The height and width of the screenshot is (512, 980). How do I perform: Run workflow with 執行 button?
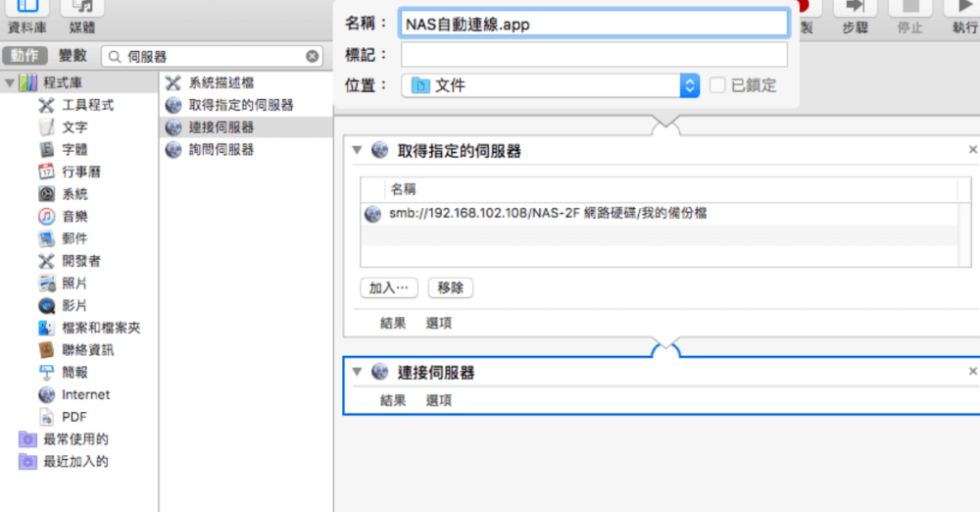click(963, 8)
